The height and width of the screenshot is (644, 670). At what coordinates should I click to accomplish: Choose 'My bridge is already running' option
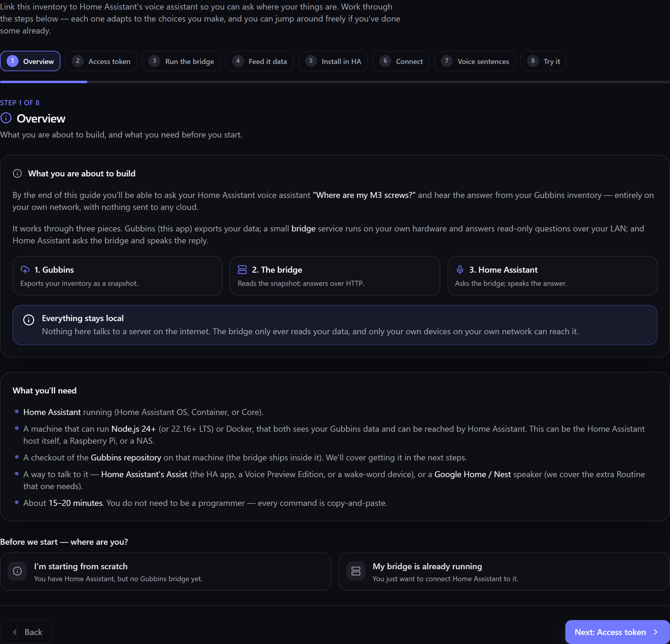coord(504,572)
